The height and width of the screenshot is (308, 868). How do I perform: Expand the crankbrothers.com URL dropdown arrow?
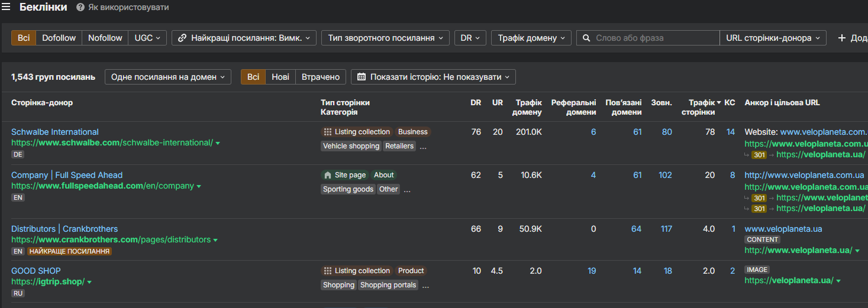click(x=215, y=240)
